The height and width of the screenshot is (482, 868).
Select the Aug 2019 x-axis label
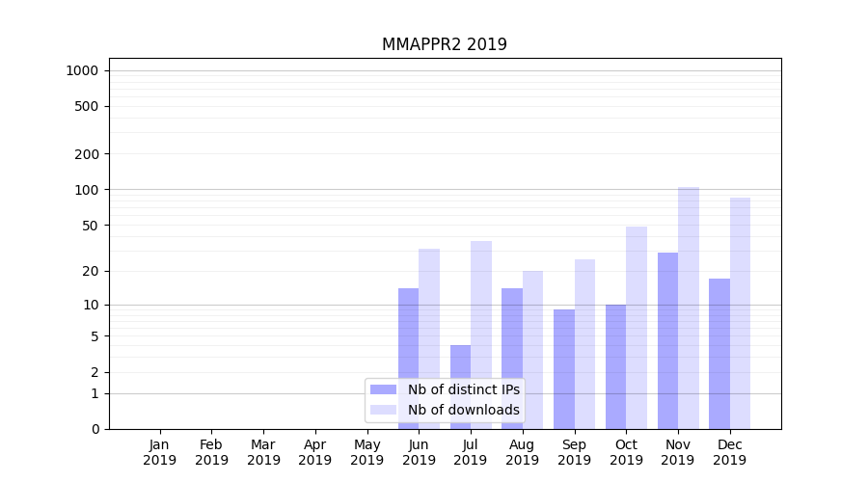[x=523, y=452]
